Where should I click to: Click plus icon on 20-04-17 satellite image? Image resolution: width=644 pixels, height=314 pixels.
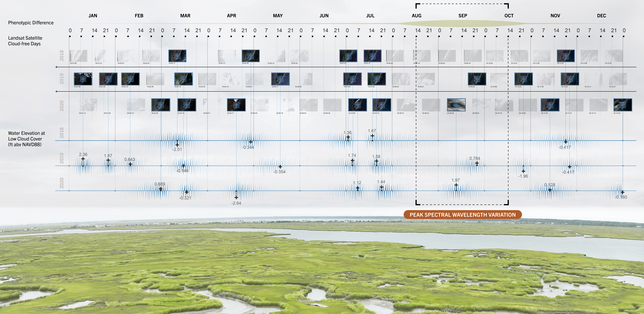236,105
